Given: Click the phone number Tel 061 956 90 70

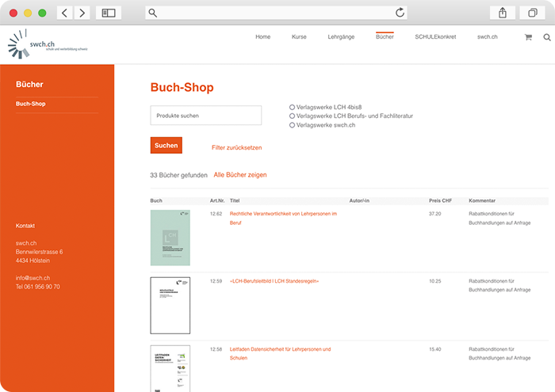Looking at the screenshot, I should pyautogui.click(x=38, y=287).
